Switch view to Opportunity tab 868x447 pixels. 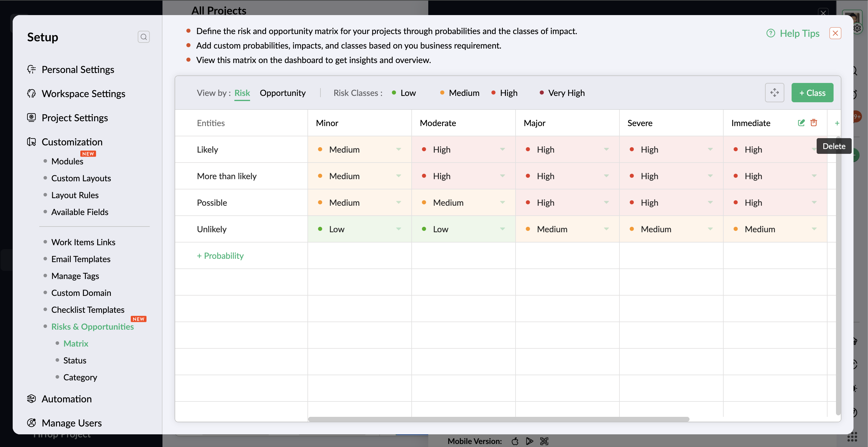tap(282, 93)
